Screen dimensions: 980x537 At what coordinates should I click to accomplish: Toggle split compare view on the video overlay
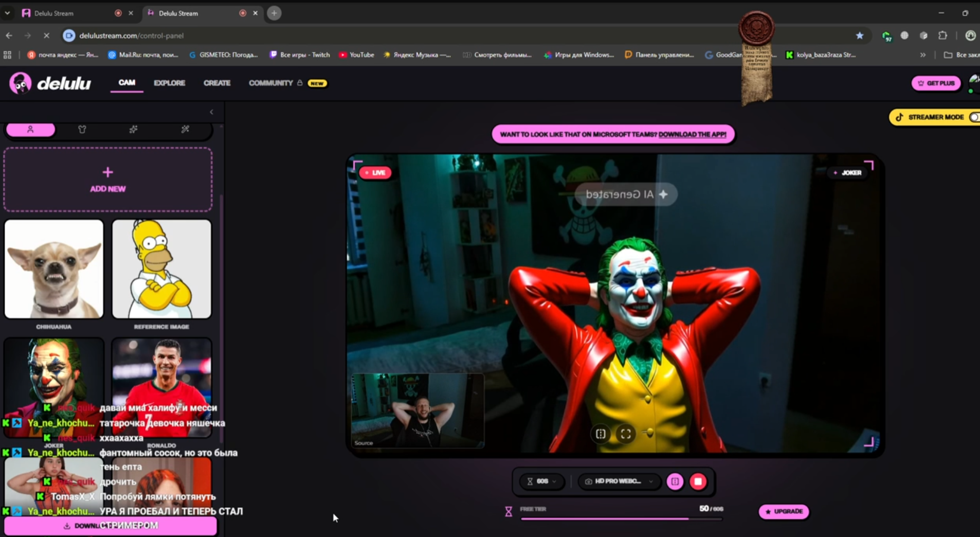601,434
